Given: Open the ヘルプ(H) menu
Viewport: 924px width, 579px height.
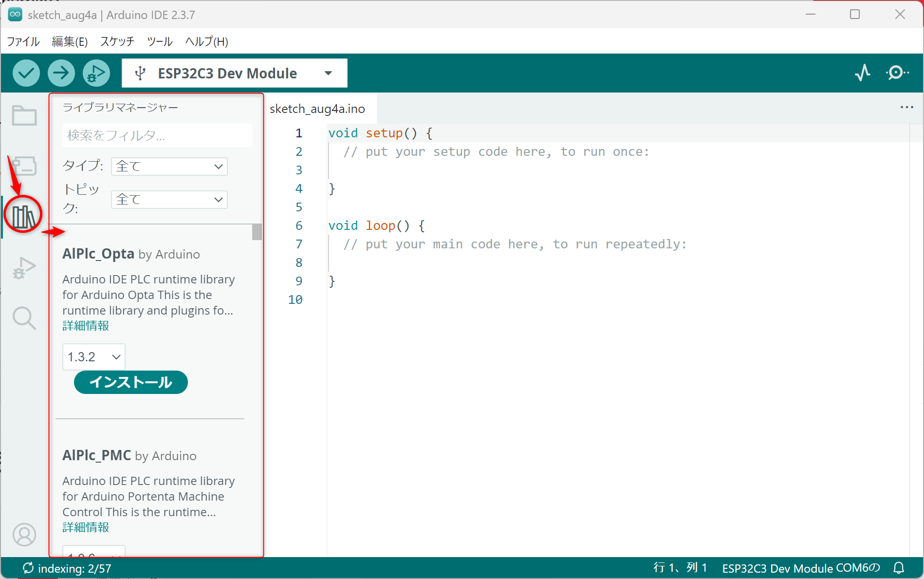Looking at the screenshot, I should 206,41.
